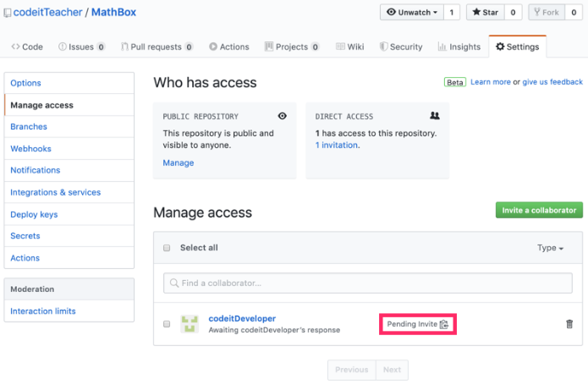
Task: Click the Next pagination button
Action: 393,370
